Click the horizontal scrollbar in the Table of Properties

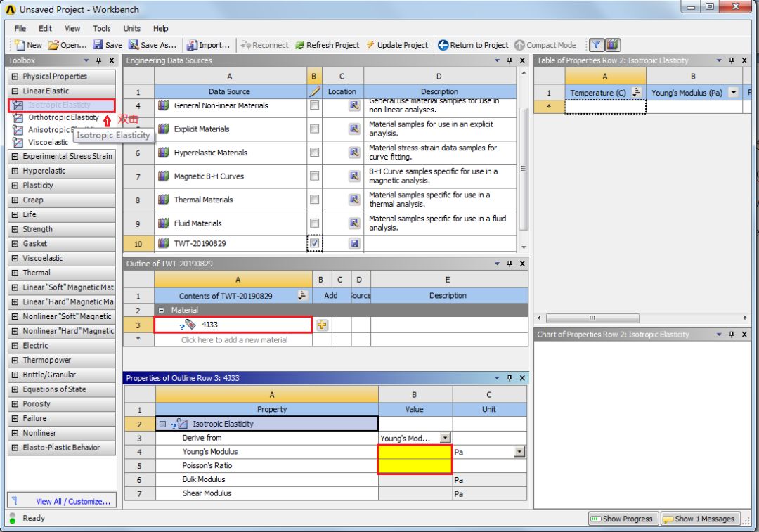click(592, 318)
